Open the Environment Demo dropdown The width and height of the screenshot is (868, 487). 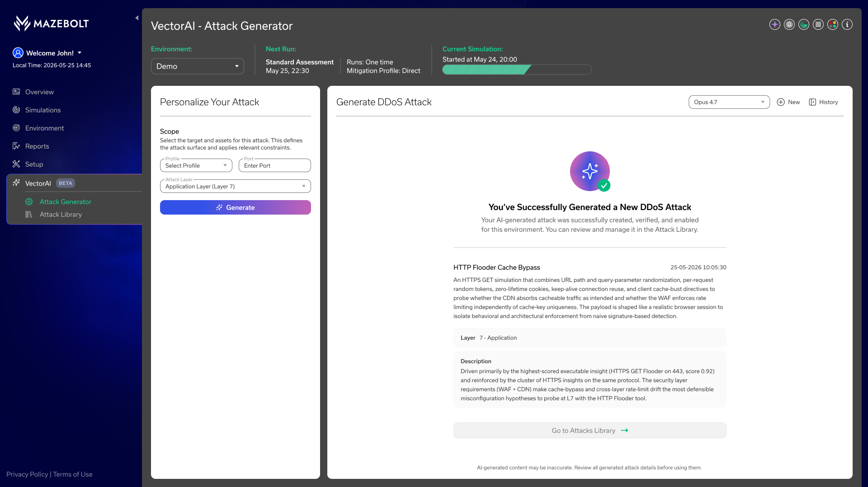(198, 66)
